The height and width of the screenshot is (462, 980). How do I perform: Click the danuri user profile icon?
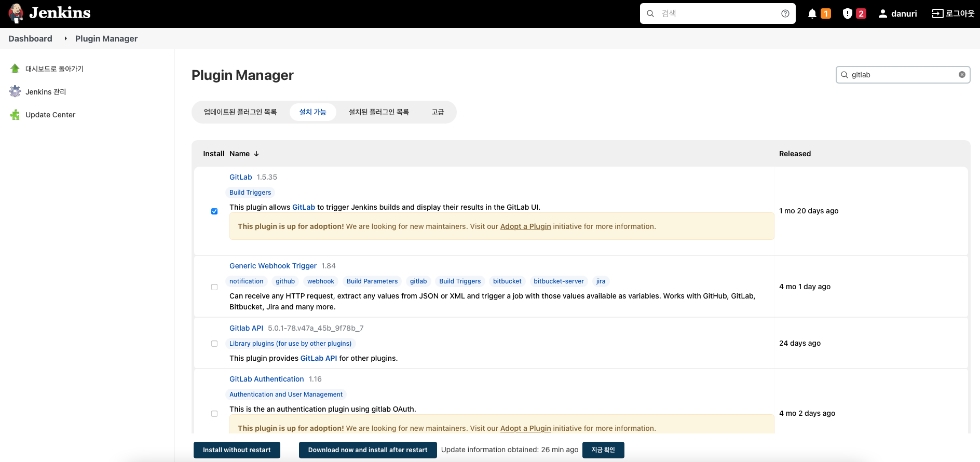coord(883,13)
